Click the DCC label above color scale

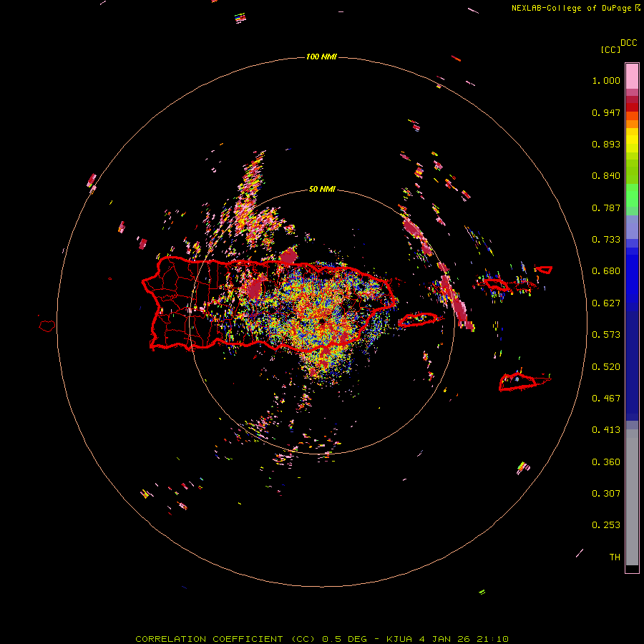pos(629,43)
